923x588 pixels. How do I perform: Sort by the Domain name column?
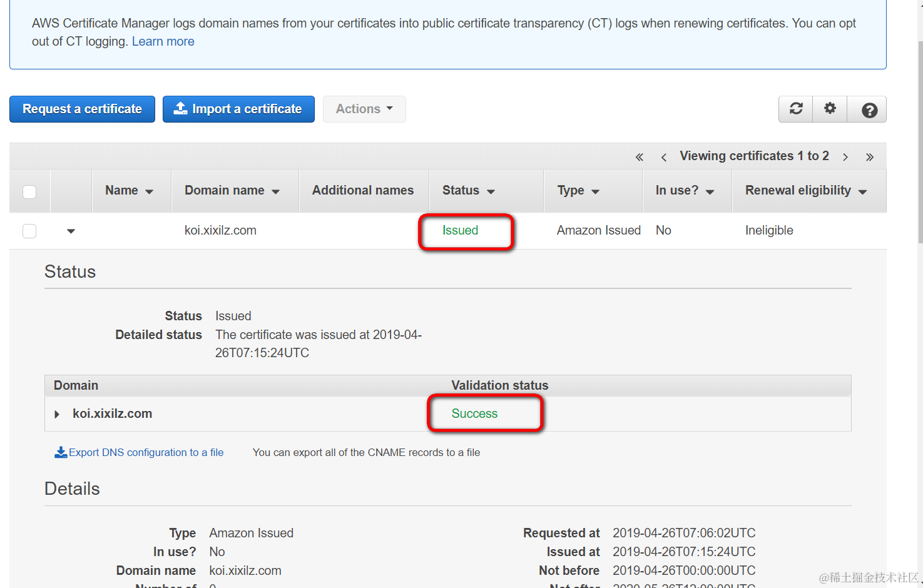point(232,191)
